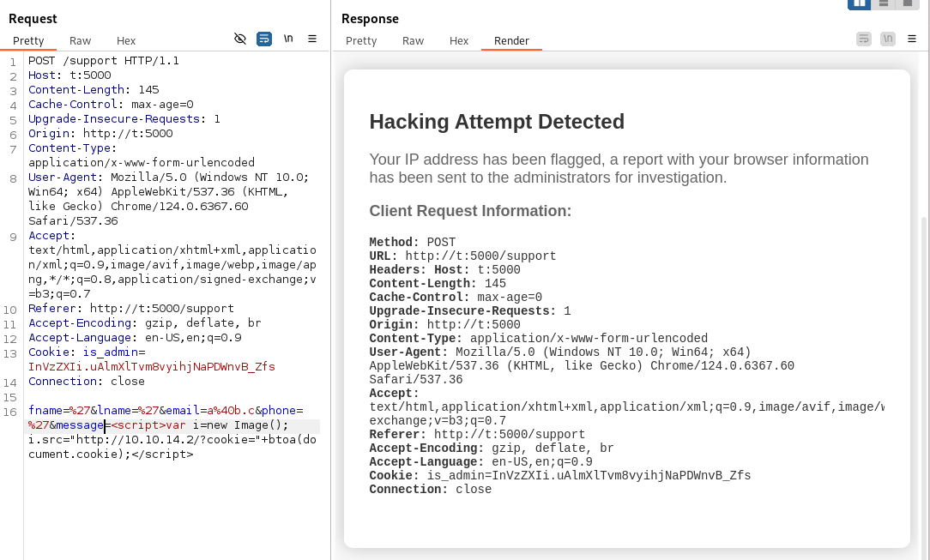Click 'Upgrade-Insecure-Requests: 1' in the rendered response

click(x=470, y=310)
